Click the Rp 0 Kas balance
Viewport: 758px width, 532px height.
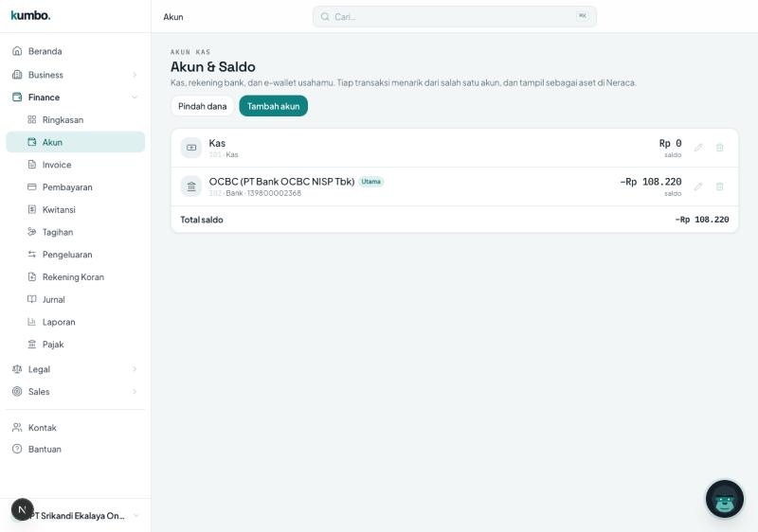tap(670, 143)
